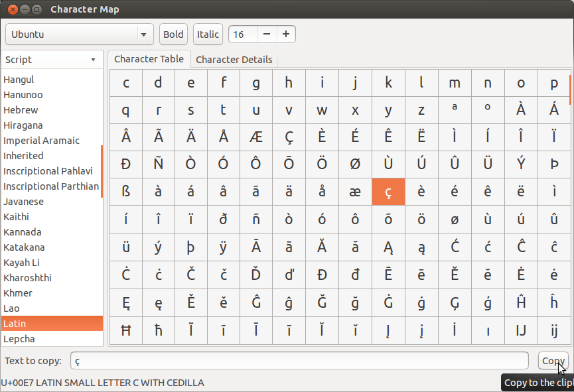This screenshot has width=574, height=392.
Task: Select the Þ thorn character
Action: click(553, 164)
